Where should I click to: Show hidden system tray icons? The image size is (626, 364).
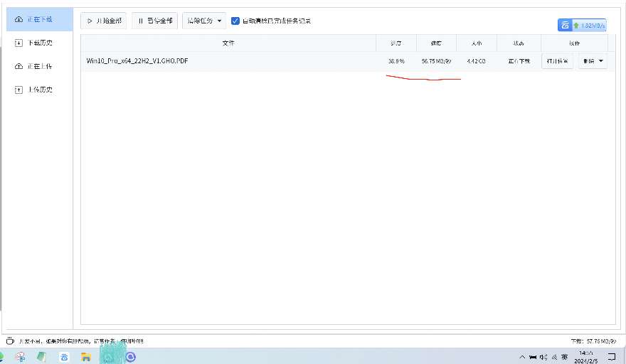tap(522, 357)
